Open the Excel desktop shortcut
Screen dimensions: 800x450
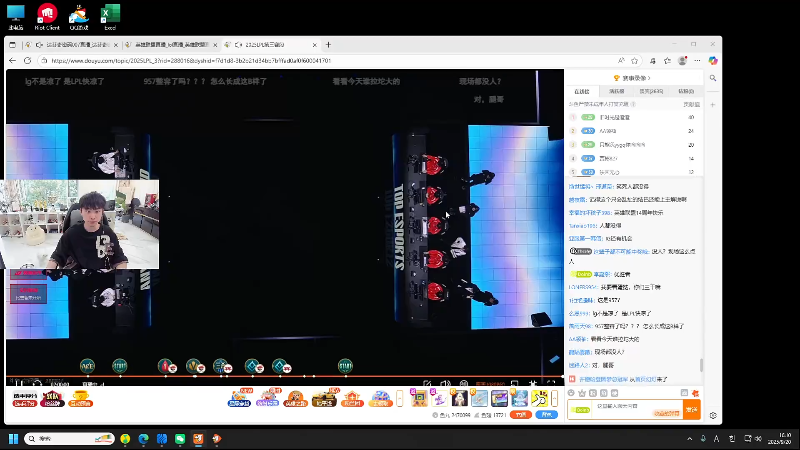coord(110,17)
